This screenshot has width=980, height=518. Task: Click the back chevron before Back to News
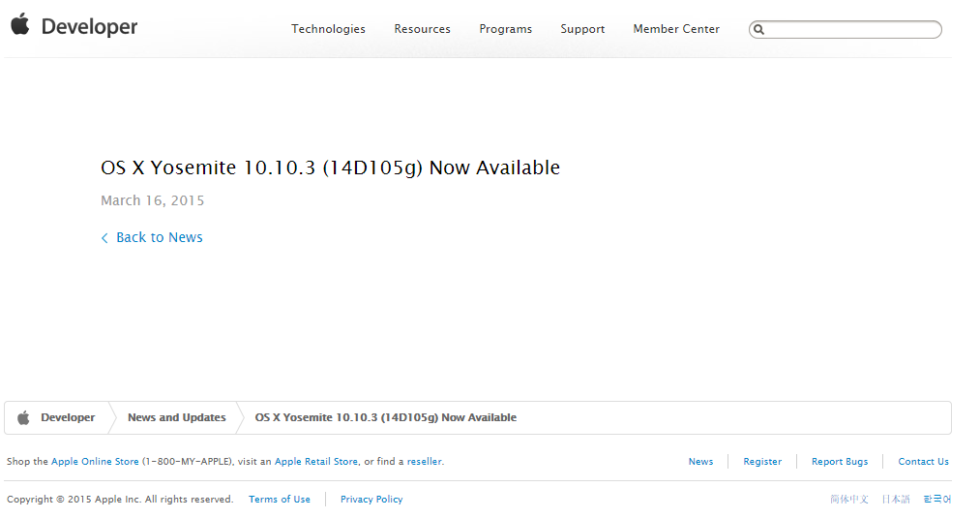(x=104, y=238)
